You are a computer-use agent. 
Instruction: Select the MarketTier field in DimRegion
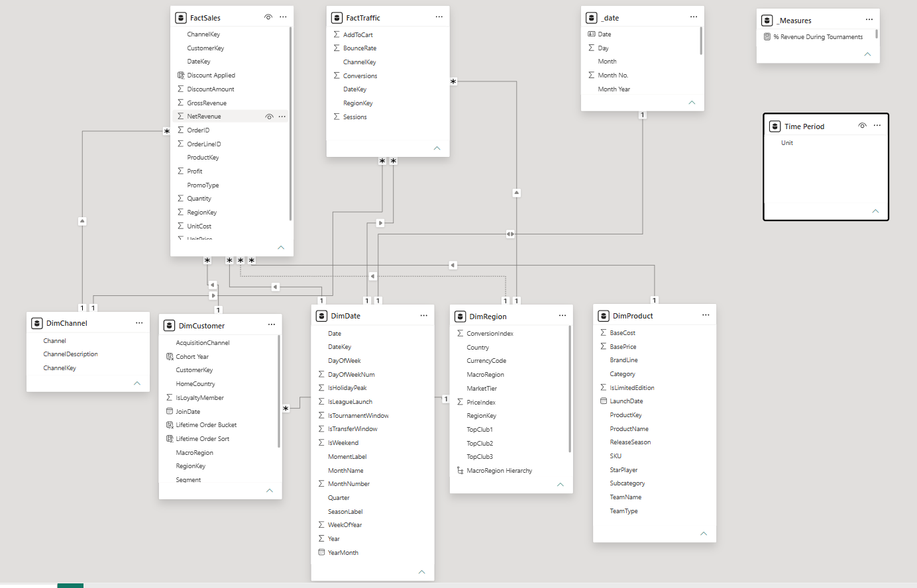pos(482,389)
